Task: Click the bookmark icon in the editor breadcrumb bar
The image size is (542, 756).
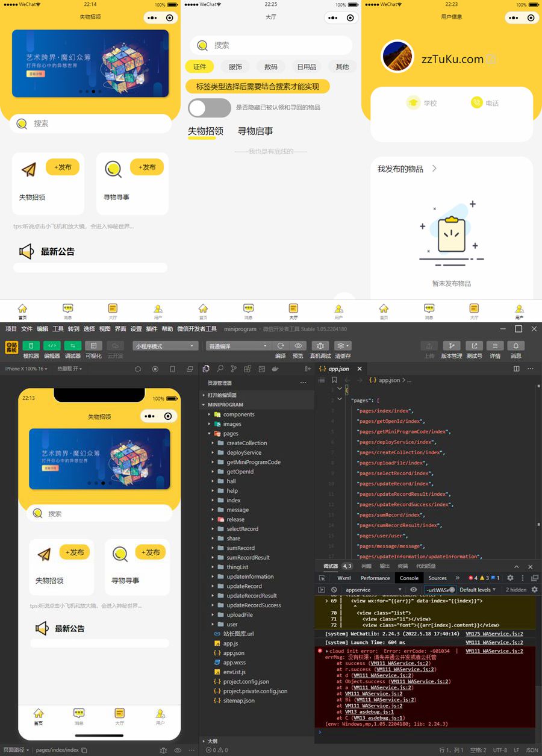Action: [x=334, y=380]
